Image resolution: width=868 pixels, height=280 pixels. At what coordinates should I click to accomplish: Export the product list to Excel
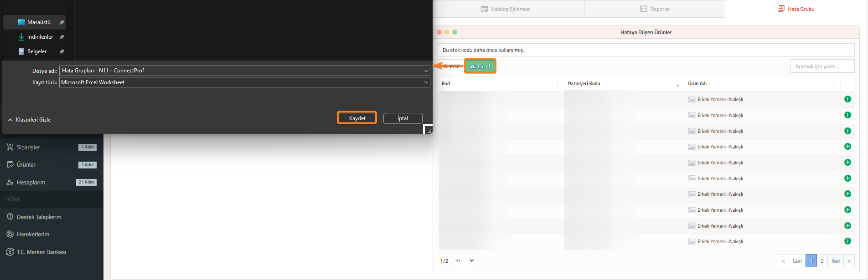point(480,66)
